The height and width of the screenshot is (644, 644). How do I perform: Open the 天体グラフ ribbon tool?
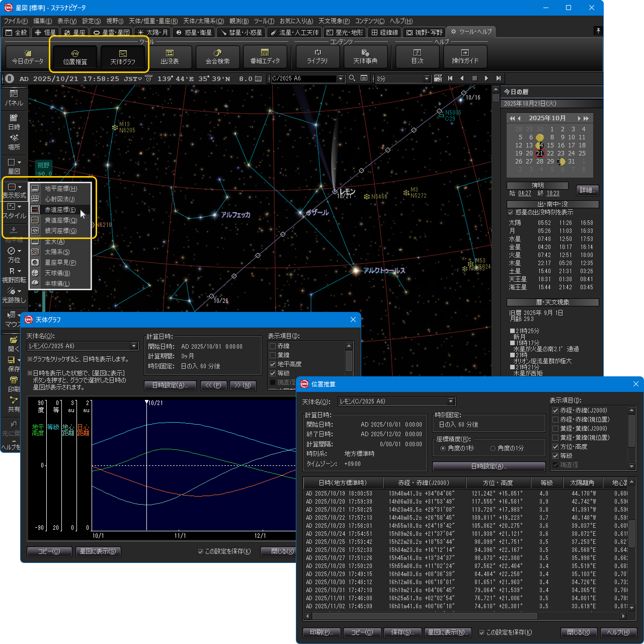point(123,57)
